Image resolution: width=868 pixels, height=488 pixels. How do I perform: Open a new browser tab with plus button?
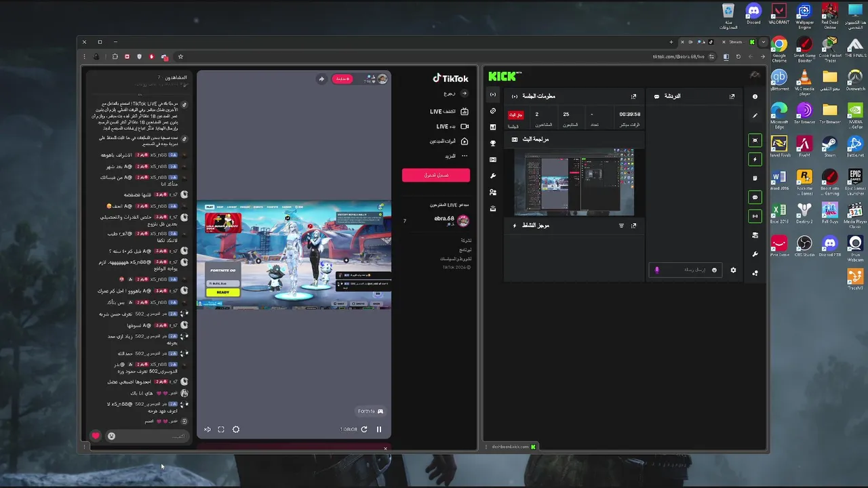pos(671,42)
